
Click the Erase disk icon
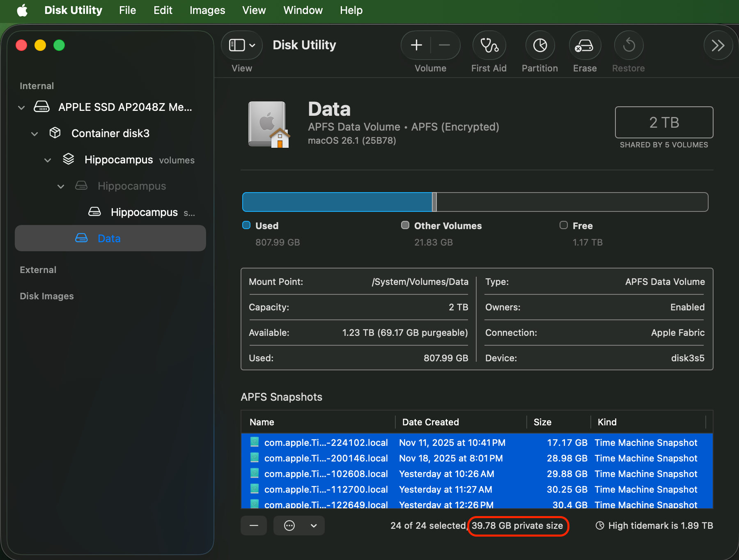pos(584,46)
